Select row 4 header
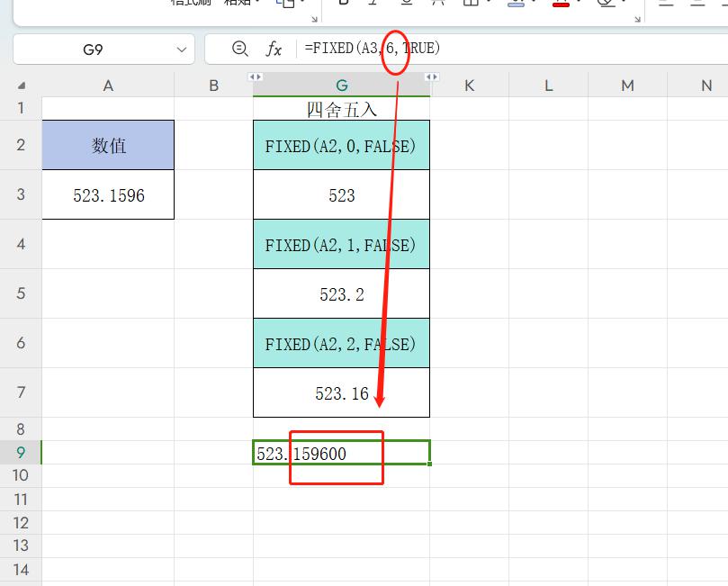This screenshot has width=728, height=586. point(21,244)
